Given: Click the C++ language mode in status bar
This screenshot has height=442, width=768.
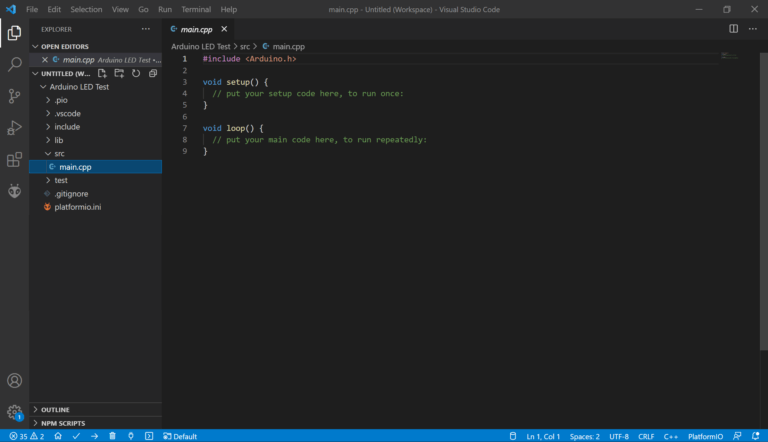Looking at the screenshot, I should tap(671, 436).
